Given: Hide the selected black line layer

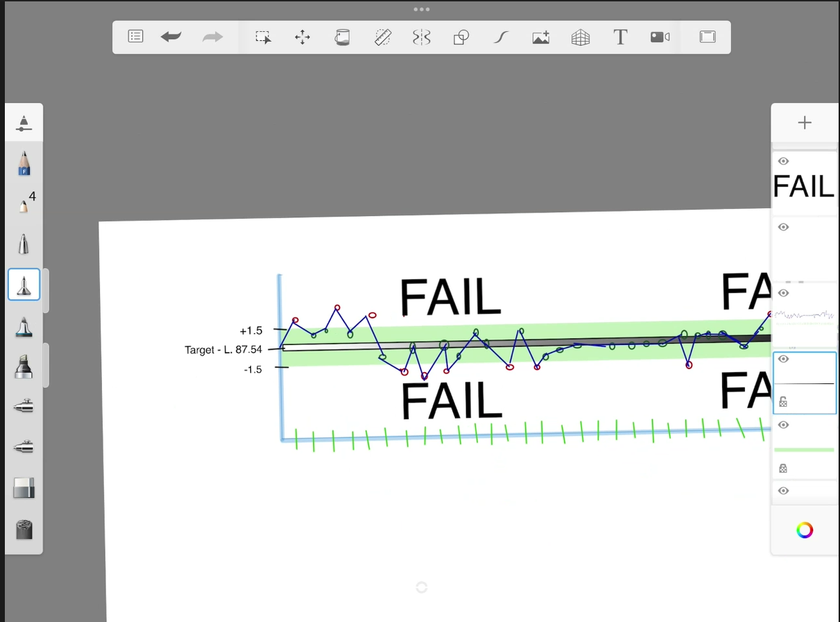Looking at the screenshot, I should [x=783, y=359].
